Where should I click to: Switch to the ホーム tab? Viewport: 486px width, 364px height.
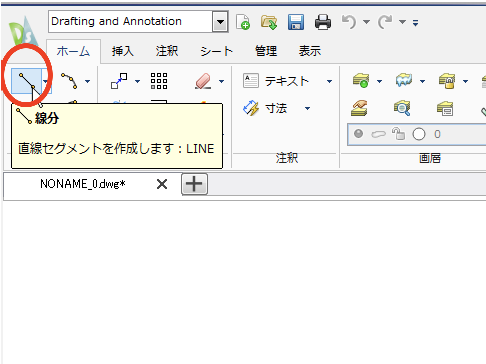pos(73,51)
